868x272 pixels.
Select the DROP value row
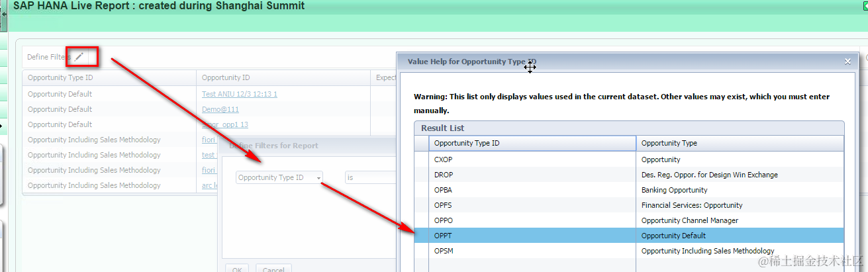(629, 175)
